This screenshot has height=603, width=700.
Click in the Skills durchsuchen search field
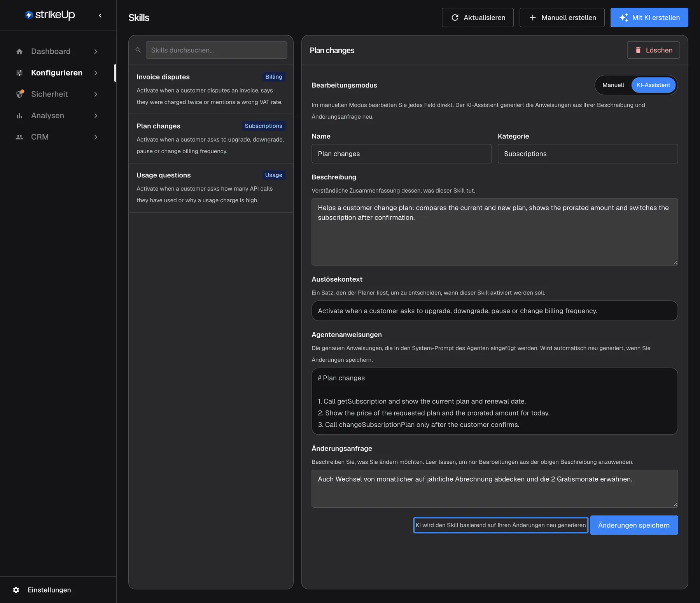click(x=216, y=50)
